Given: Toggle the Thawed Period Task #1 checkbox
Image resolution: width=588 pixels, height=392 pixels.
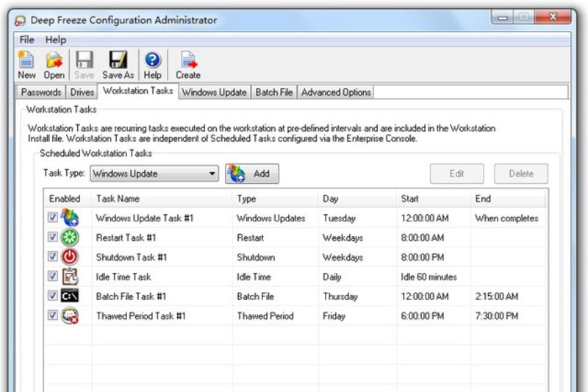Looking at the screenshot, I should pos(53,316).
